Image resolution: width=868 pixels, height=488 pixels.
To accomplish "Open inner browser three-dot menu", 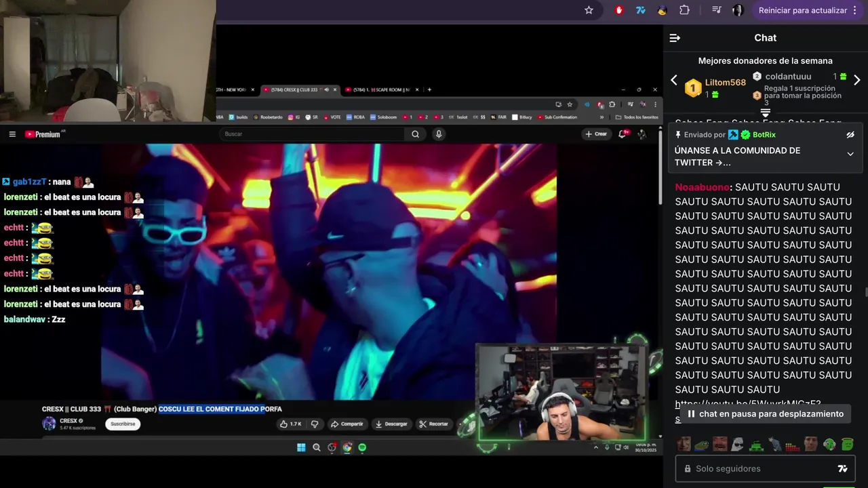I will [x=655, y=104].
